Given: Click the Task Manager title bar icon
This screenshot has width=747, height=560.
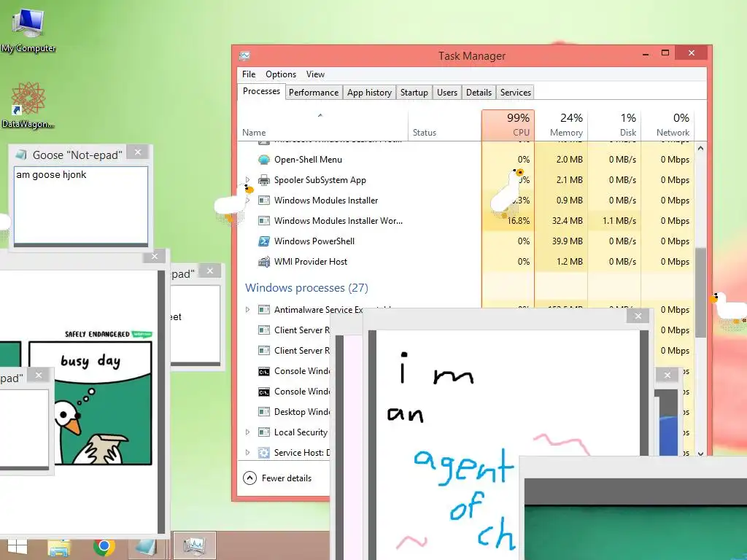Looking at the screenshot, I should pyautogui.click(x=245, y=55).
